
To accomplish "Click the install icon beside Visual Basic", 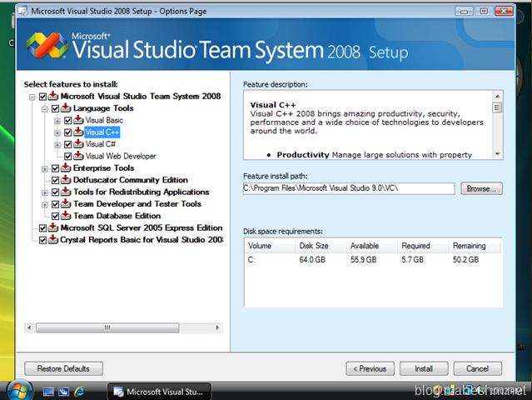I will click(x=78, y=120).
